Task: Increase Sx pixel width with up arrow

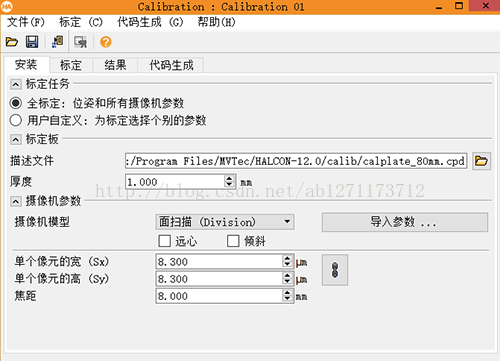Action: pyautogui.click(x=287, y=258)
